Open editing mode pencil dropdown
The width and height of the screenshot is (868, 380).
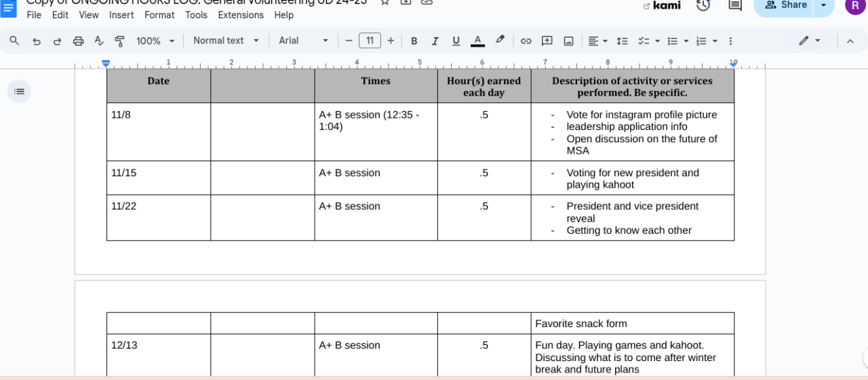click(810, 41)
